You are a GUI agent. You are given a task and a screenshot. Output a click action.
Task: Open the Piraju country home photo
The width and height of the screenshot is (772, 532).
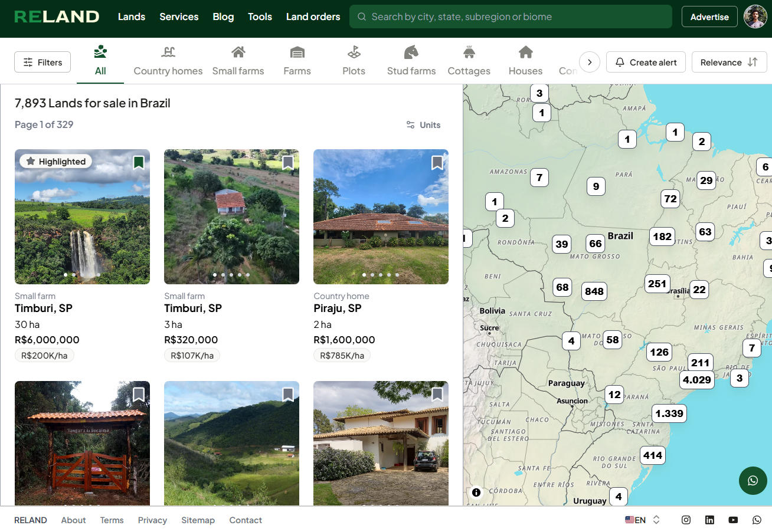(x=381, y=216)
